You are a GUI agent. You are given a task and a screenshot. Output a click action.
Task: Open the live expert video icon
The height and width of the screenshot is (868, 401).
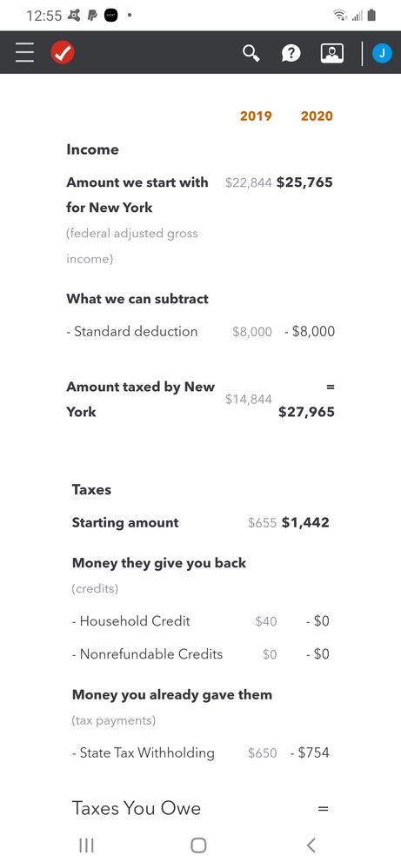tap(331, 53)
